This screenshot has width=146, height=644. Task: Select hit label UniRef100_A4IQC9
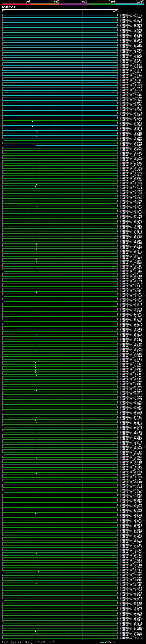(131, 271)
